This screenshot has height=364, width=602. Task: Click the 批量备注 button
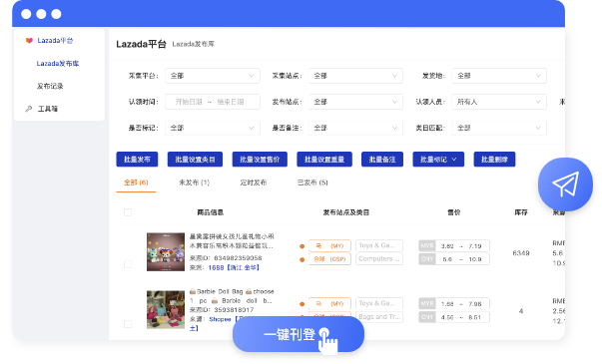[x=382, y=160]
